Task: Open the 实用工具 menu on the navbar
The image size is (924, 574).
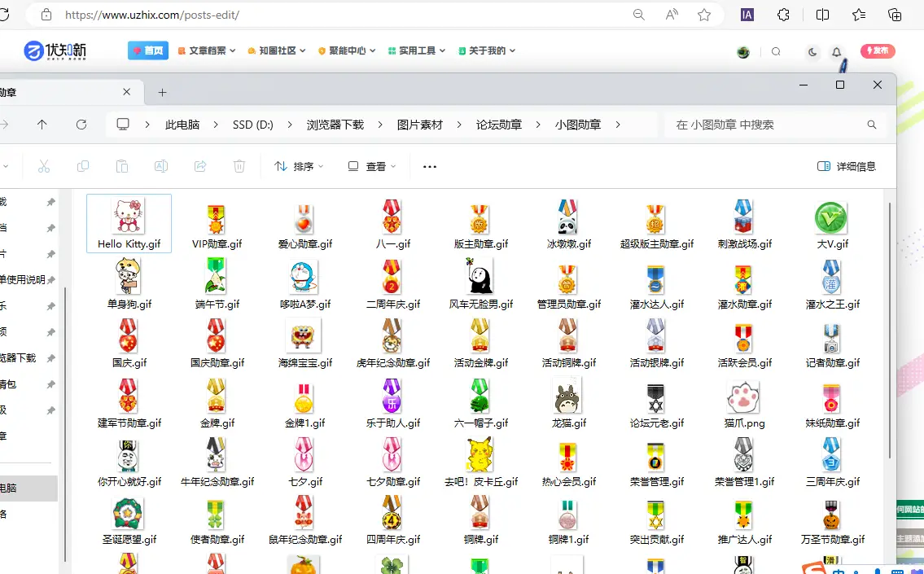Action: pyautogui.click(x=416, y=50)
